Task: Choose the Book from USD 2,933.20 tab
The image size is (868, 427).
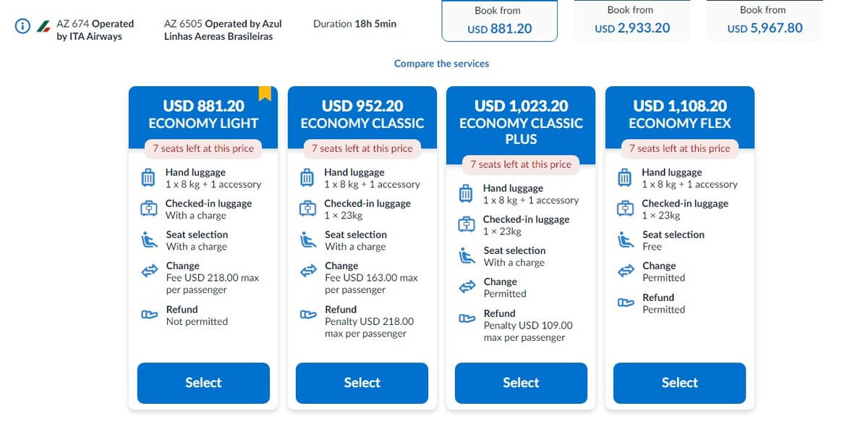Action: [632, 21]
